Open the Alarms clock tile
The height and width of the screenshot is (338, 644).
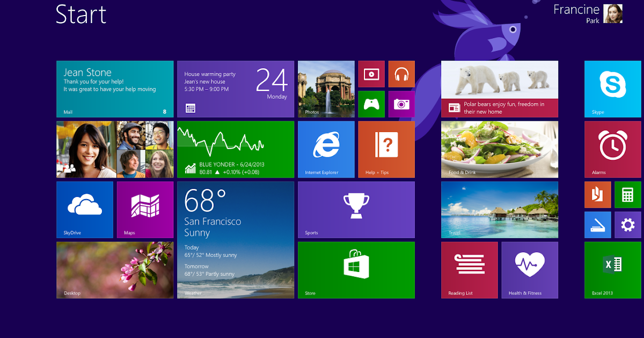tap(613, 149)
